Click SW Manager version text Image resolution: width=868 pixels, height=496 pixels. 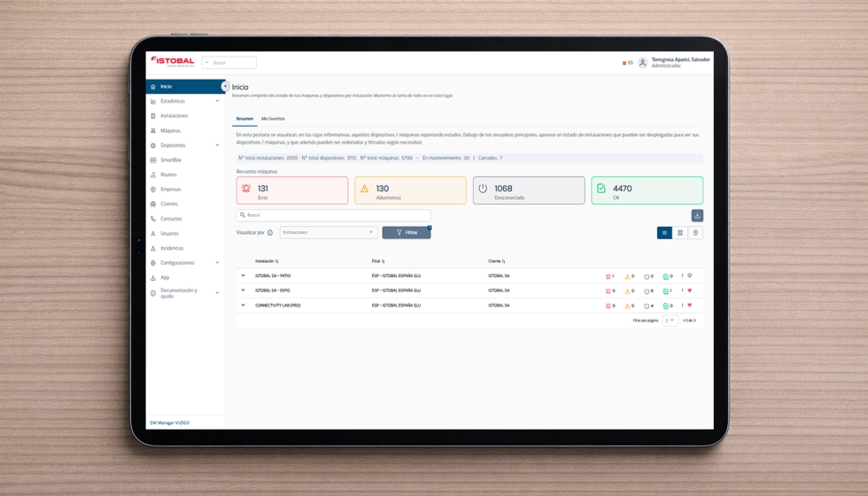(169, 423)
